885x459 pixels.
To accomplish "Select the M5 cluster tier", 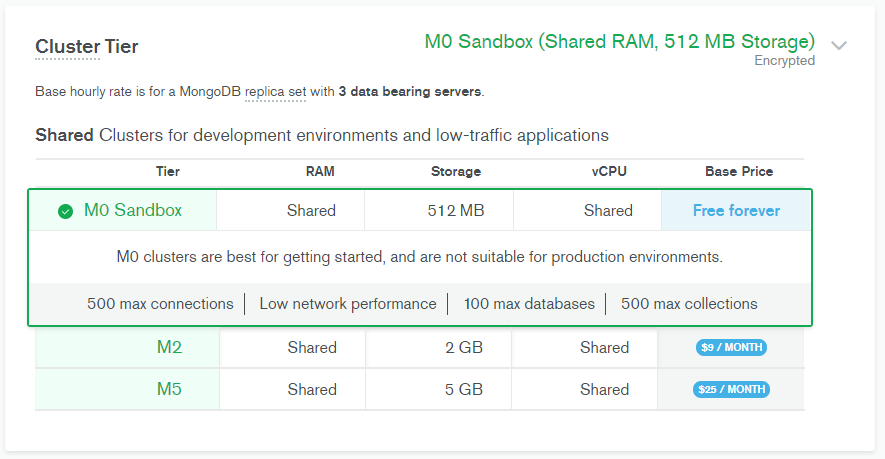I will [169, 390].
